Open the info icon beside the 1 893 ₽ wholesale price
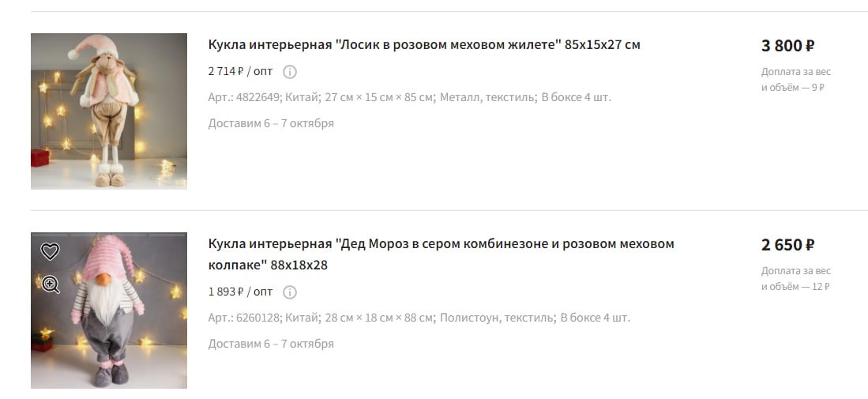This screenshot has height=399, width=868. coord(290,292)
